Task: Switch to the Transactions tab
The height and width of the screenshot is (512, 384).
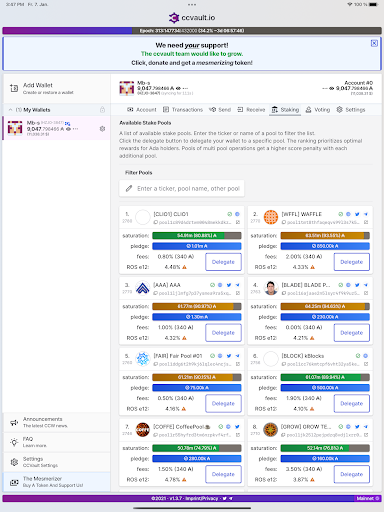Action: [x=183, y=110]
